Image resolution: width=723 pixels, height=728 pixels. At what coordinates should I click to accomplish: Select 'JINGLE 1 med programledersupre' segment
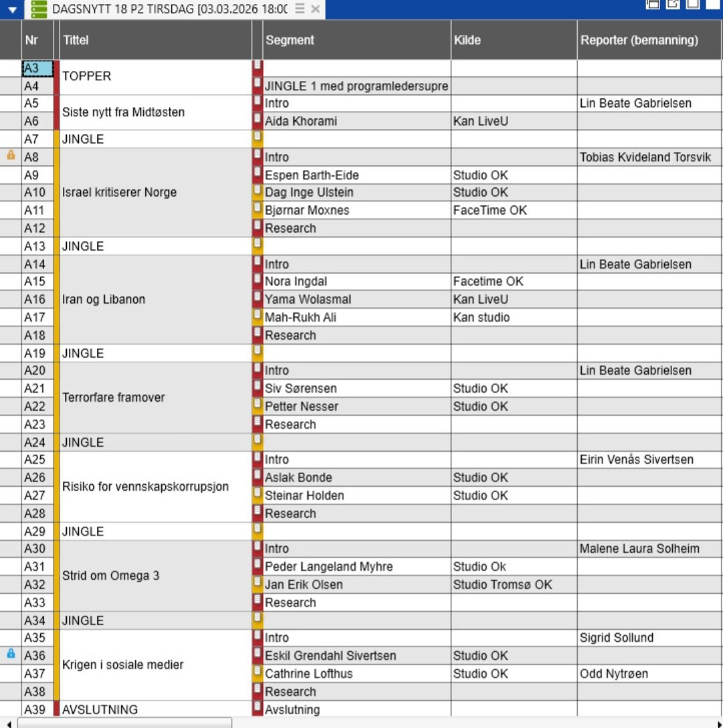356,86
